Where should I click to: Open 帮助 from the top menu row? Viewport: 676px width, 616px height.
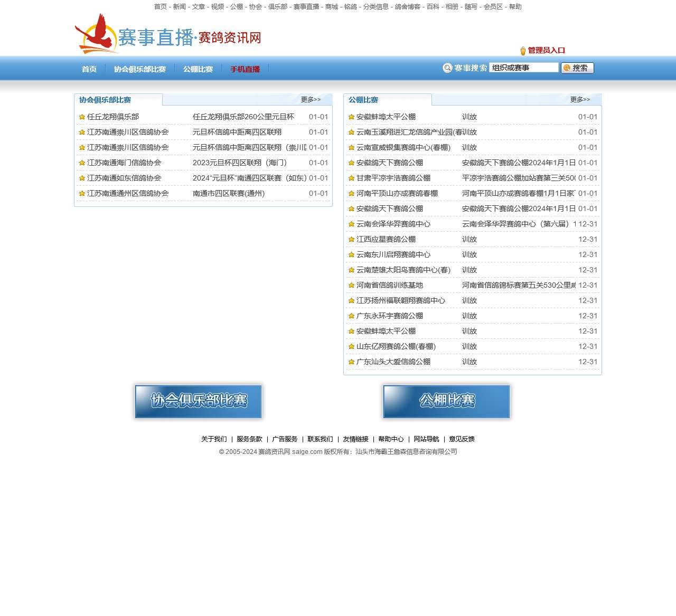pyautogui.click(x=515, y=7)
